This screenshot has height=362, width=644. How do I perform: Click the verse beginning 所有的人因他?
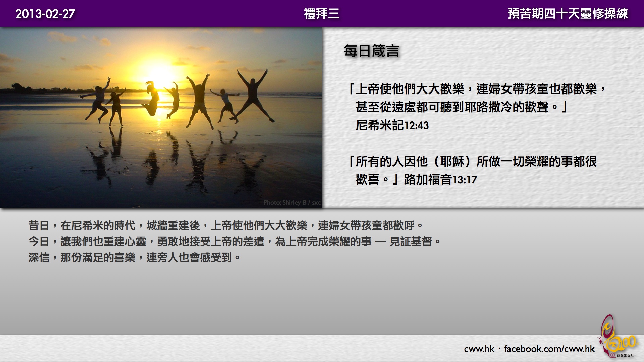[473, 162]
